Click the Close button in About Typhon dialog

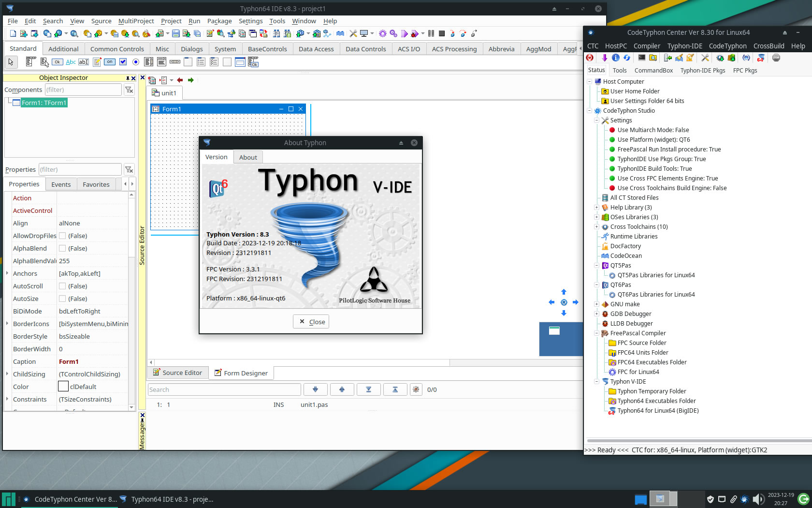click(311, 322)
